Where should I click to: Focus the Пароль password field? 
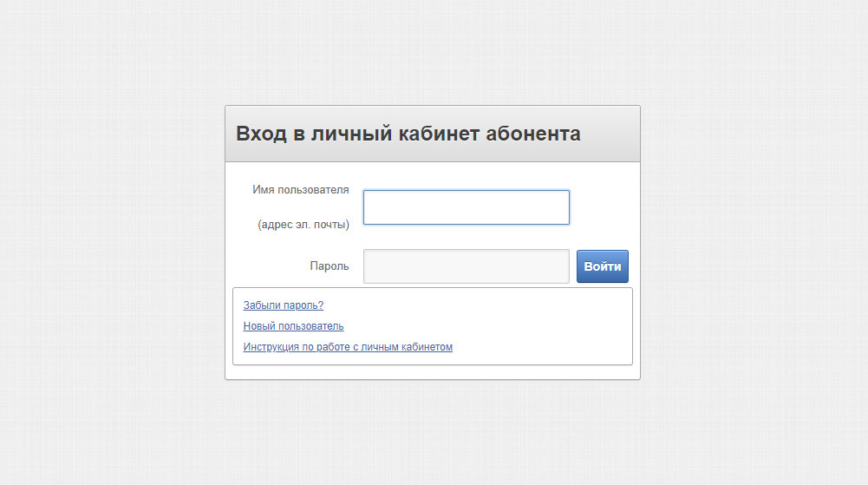point(467,266)
